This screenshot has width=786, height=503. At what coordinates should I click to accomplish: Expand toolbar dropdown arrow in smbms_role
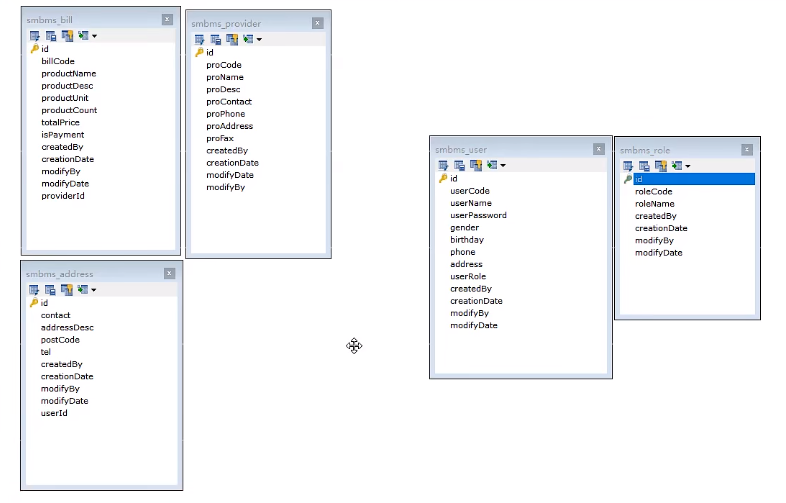688,166
